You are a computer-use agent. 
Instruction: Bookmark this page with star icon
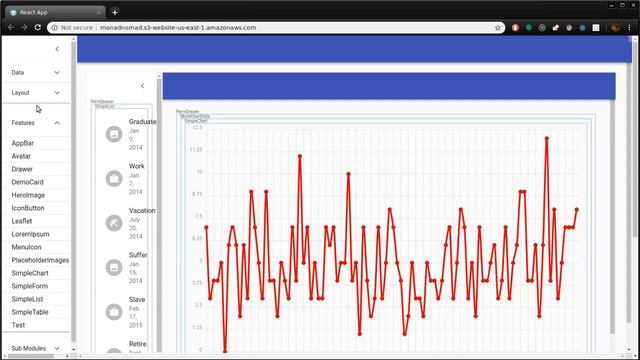click(498, 28)
